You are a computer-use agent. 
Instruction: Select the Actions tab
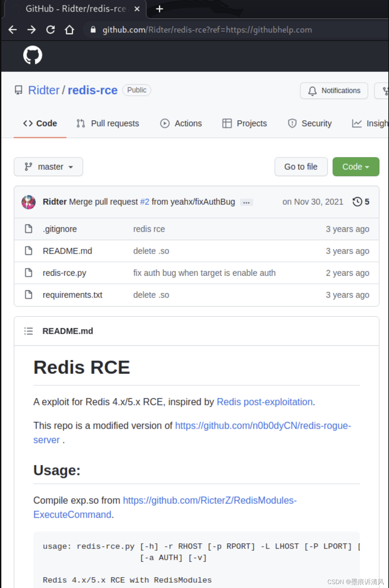(x=181, y=124)
